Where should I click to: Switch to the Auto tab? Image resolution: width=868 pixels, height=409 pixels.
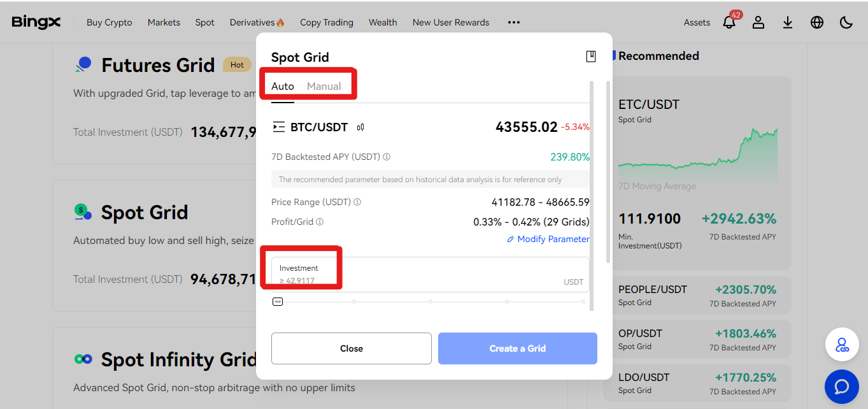[283, 86]
